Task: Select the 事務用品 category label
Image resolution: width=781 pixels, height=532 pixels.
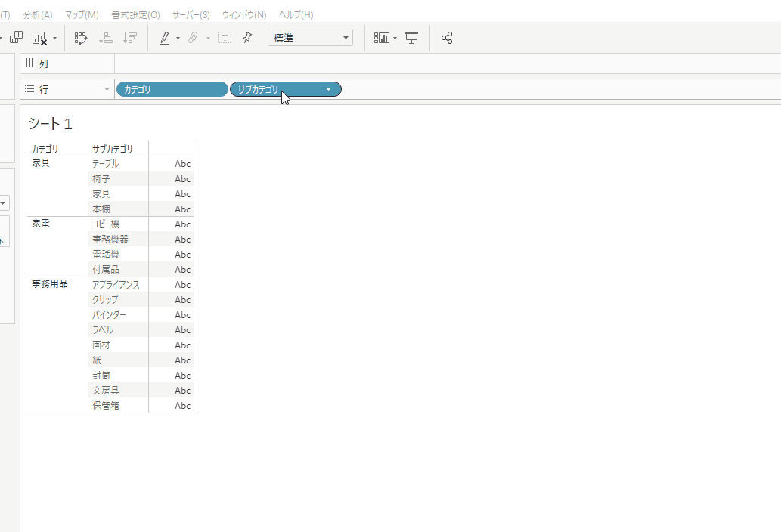Action: 50,283
